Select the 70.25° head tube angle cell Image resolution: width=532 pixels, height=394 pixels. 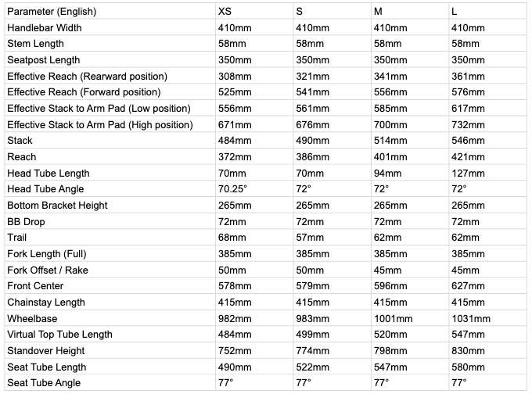coord(233,189)
